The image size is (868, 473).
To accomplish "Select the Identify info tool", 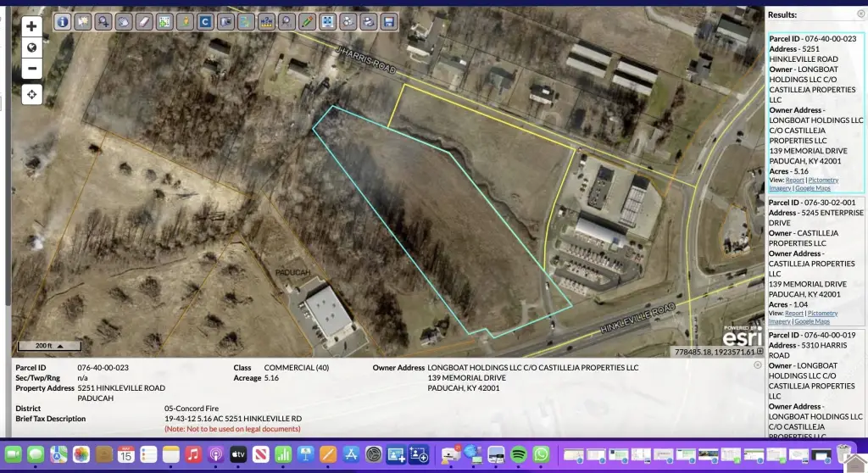I will click(63, 22).
